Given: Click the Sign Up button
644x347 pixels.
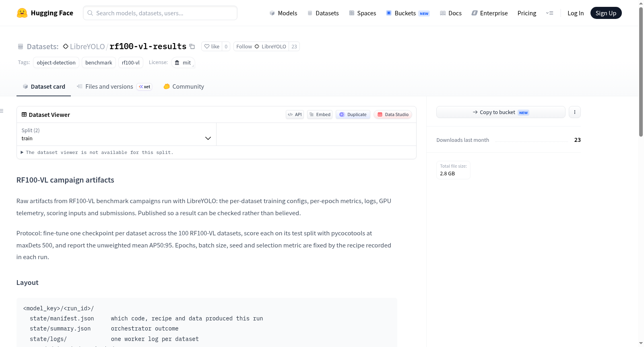Looking at the screenshot, I should pyautogui.click(x=606, y=13).
